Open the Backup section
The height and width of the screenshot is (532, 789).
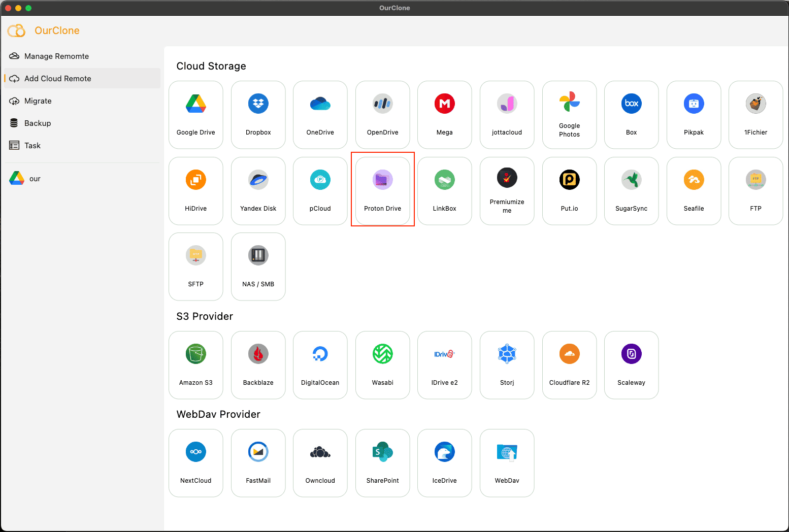tap(38, 123)
